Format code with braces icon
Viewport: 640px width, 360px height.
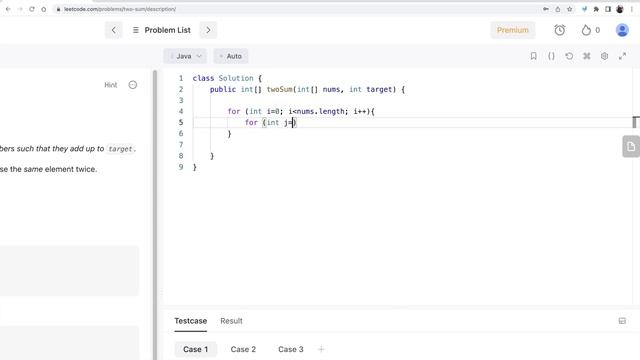[x=551, y=56]
